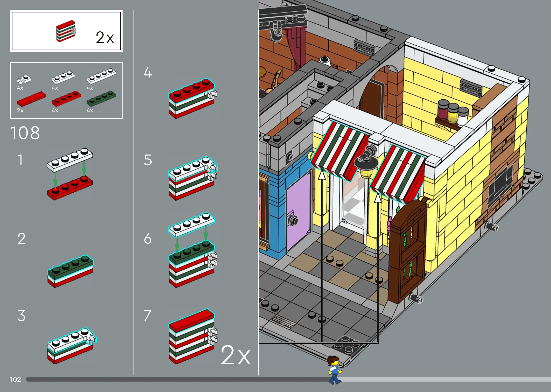This screenshot has height=392, width=551.
Task: Click the white clip plate part icon
Action: pyautogui.click(x=24, y=79)
